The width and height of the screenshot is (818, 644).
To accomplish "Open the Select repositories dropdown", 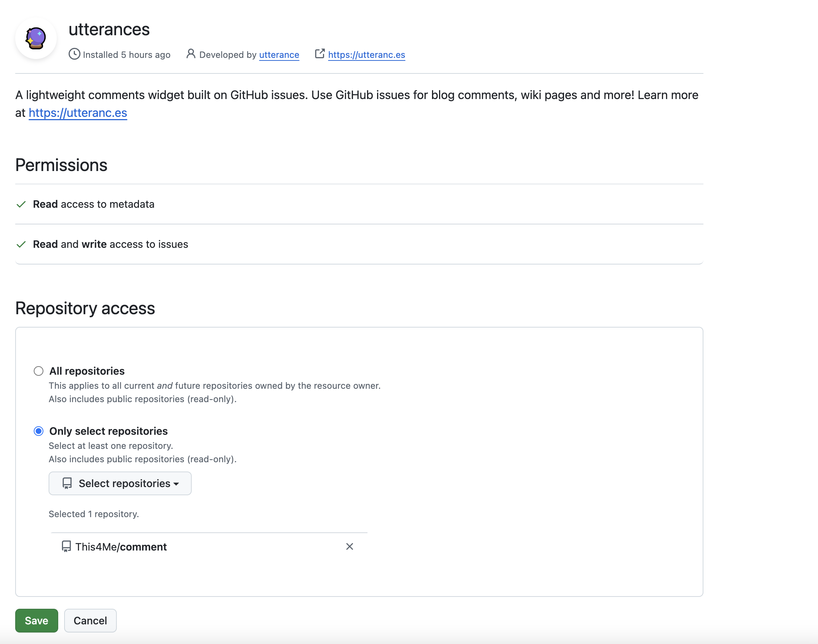I will coord(120,483).
